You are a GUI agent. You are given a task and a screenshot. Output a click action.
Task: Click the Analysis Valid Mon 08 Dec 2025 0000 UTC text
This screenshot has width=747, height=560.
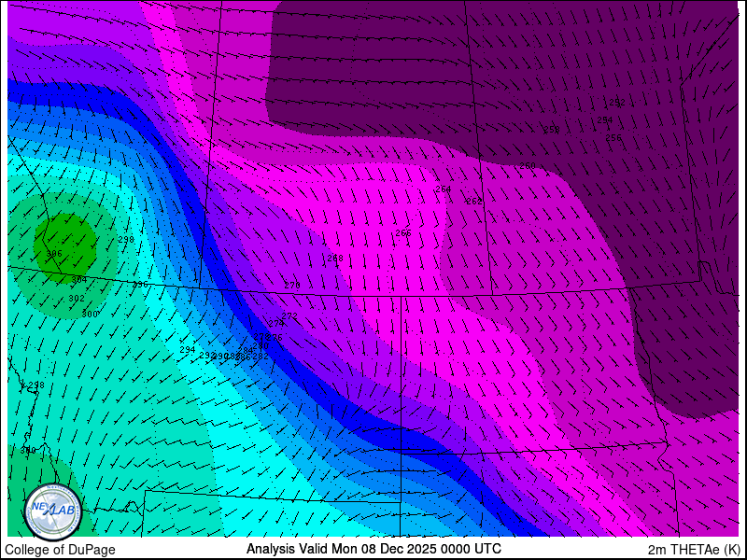(x=373, y=548)
